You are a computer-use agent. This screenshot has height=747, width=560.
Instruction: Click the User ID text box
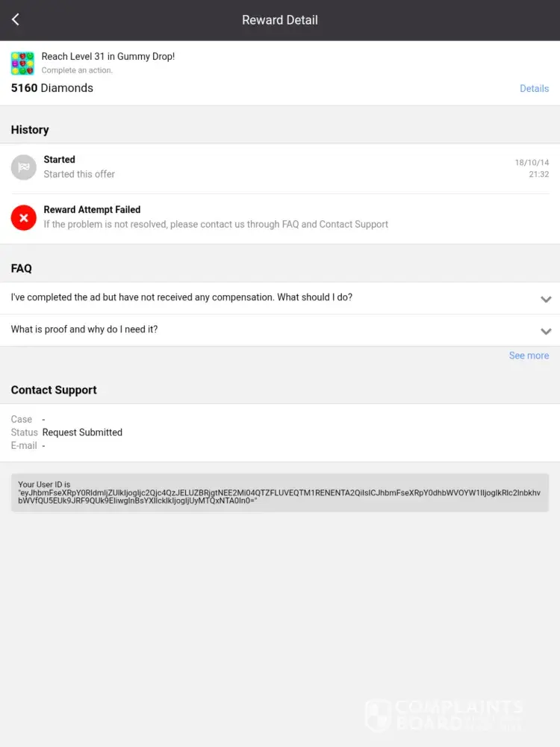tap(280, 492)
